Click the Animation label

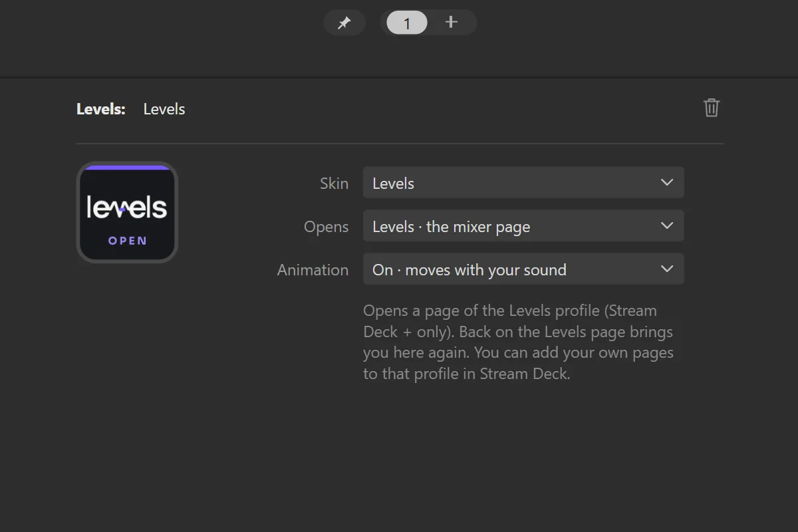coord(313,270)
